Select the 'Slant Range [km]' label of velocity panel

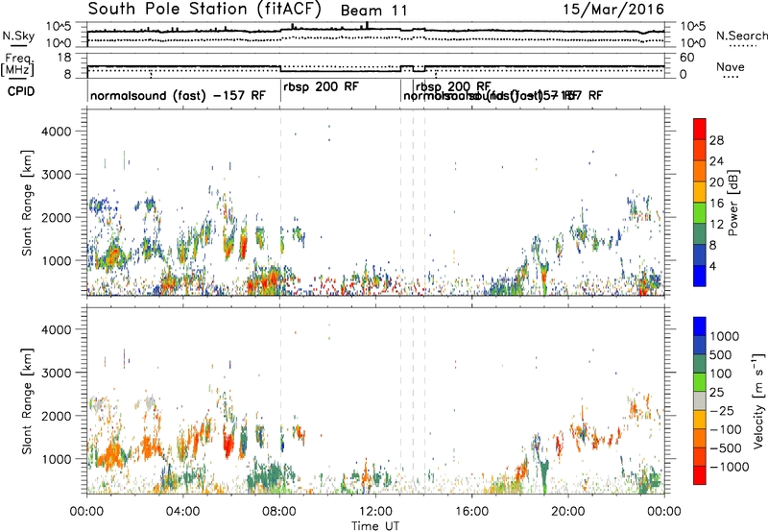[27, 400]
